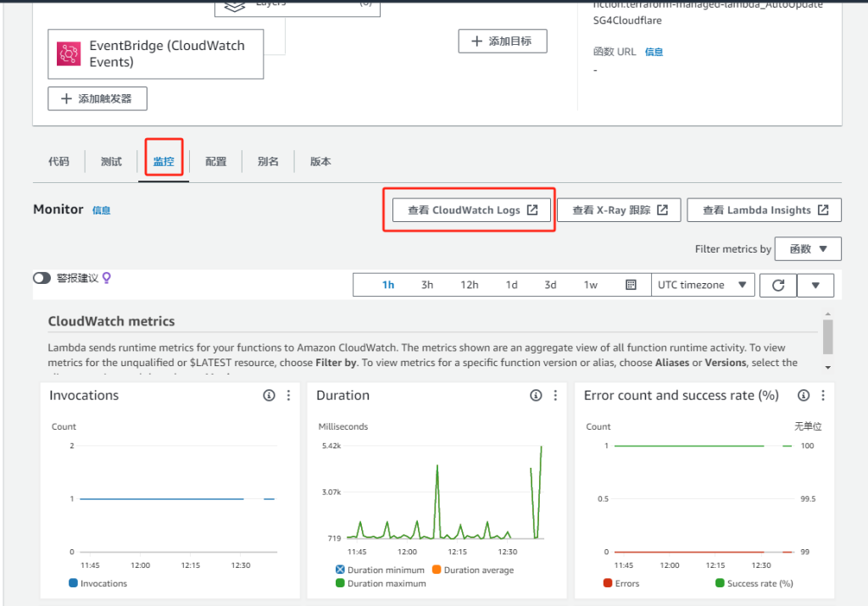Screen dimensions: 868x606
Task: Click the info icon on Duration widget
Action: (536, 396)
